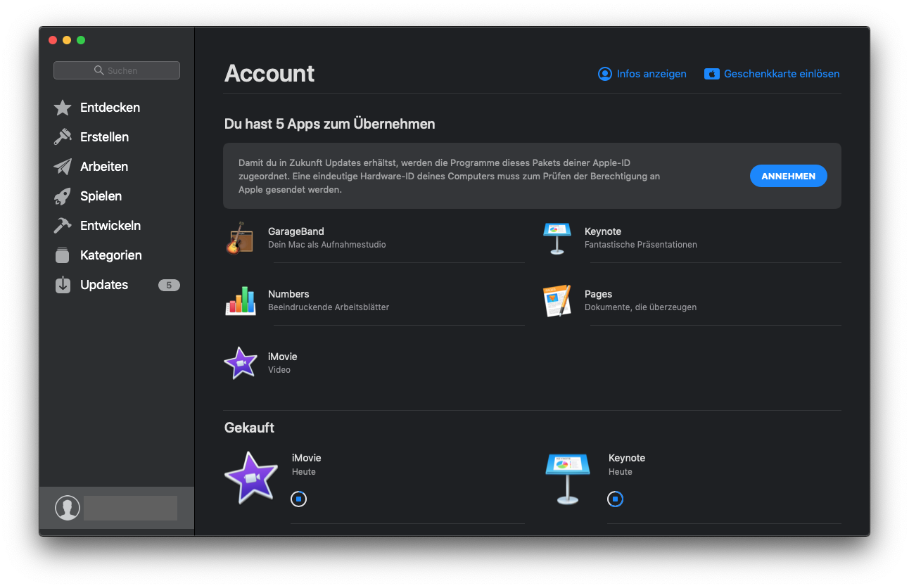Open the Infos anzeigen link
Viewport: 909px width, 588px height.
tap(642, 74)
